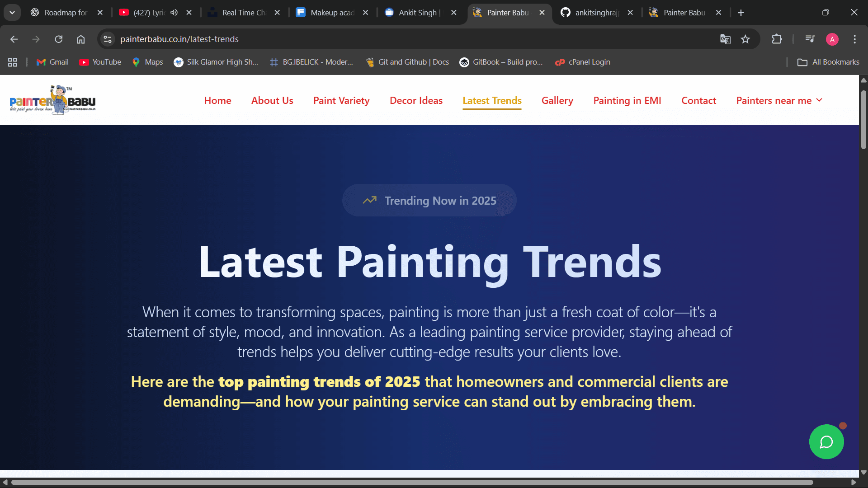Open the site information icon beside URL
The width and height of the screenshot is (868, 488).
[108, 39]
